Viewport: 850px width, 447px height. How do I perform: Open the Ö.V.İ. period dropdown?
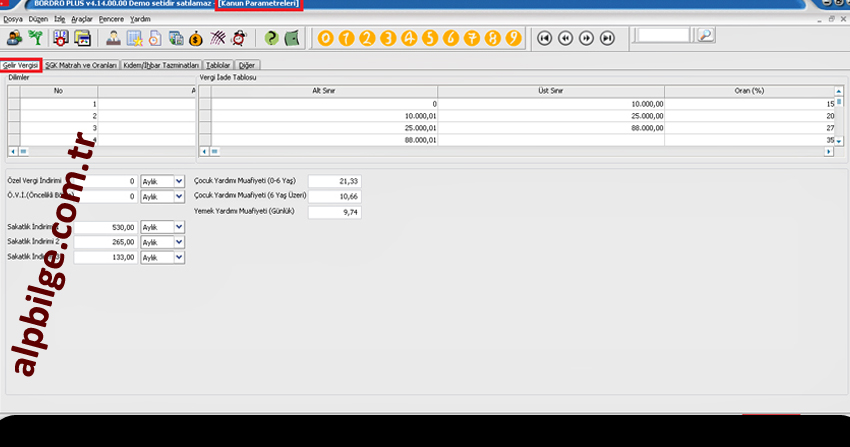pyautogui.click(x=179, y=197)
